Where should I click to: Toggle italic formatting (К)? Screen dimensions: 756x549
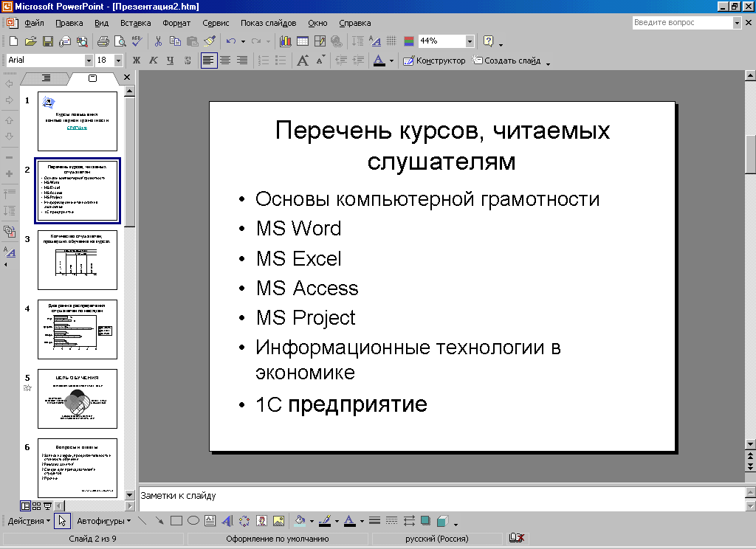tap(154, 61)
